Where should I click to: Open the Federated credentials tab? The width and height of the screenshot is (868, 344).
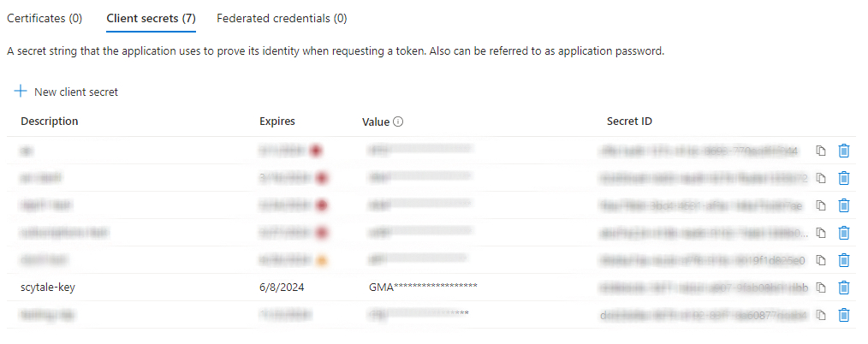coord(282,18)
